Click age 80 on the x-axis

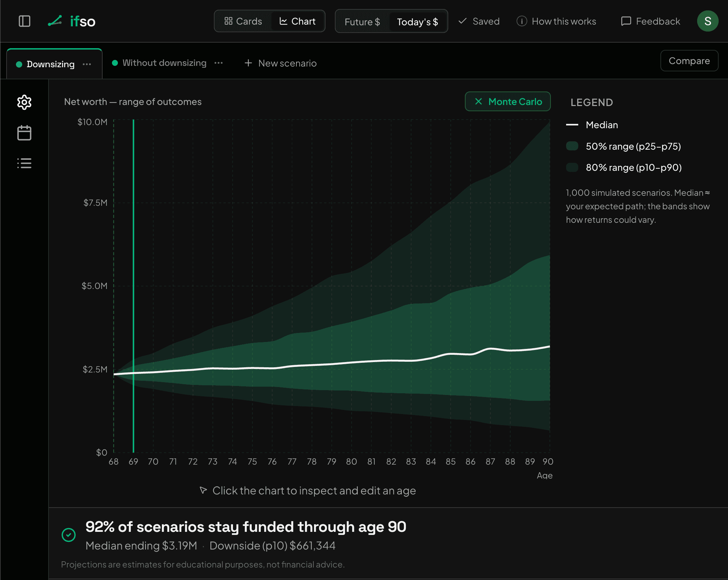pyautogui.click(x=352, y=462)
